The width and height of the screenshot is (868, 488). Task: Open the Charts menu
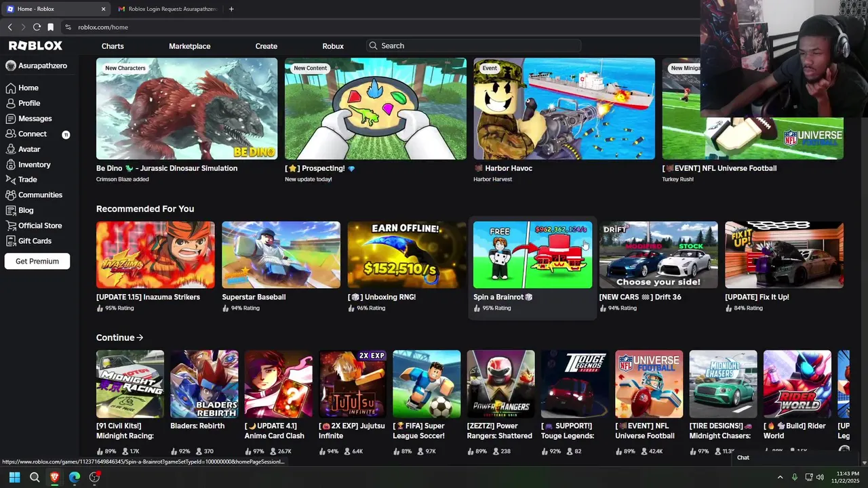click(113, 46)
